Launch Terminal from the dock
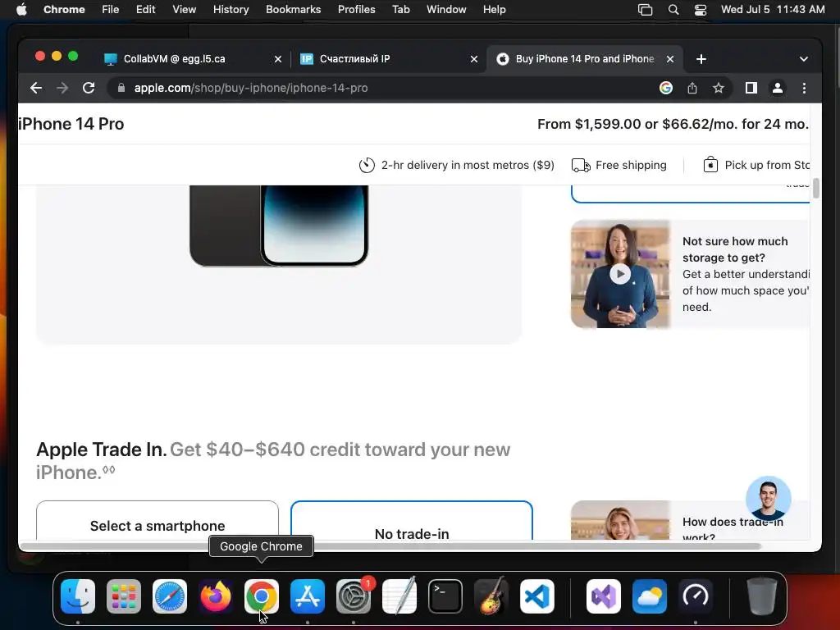Viewport: 840px width, 630px height. tap(445, 596)
